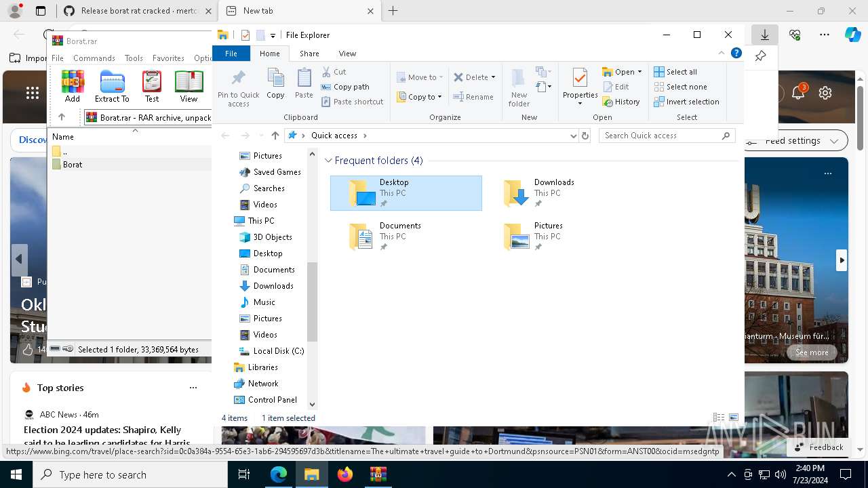Click WinRAR Add icon
The width and height of the screenshot is (868, 488).
(73, 86)
